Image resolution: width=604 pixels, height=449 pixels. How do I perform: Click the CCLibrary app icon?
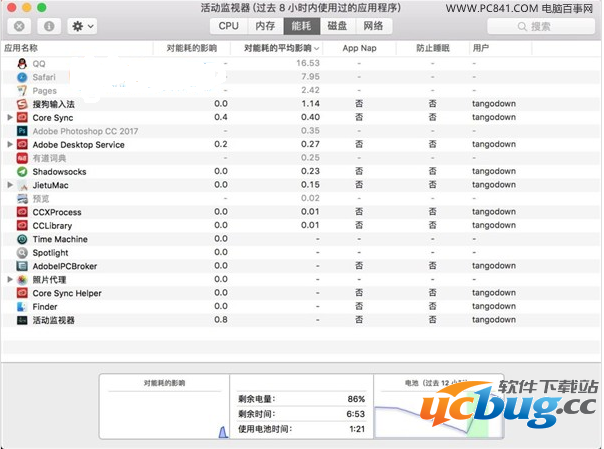(22, 226)
